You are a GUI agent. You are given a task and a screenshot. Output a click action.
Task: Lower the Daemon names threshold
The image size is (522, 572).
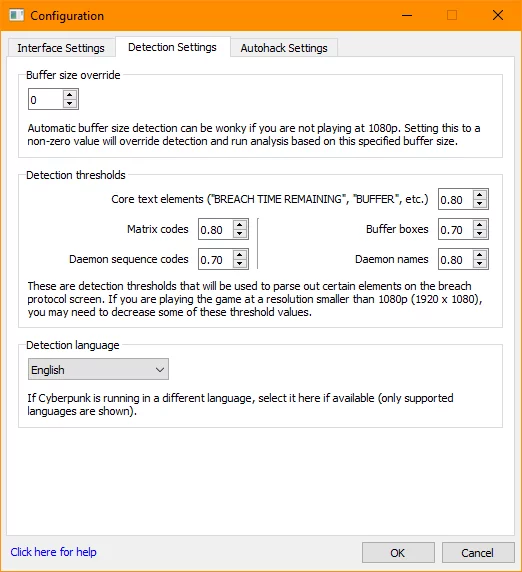point(480,263)
